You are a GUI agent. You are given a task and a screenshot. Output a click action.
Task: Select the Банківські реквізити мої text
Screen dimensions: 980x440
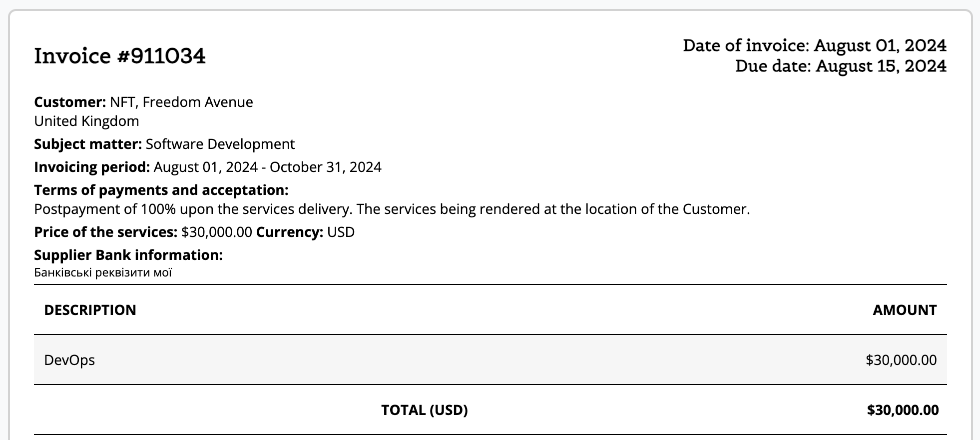tap(103, 272)
